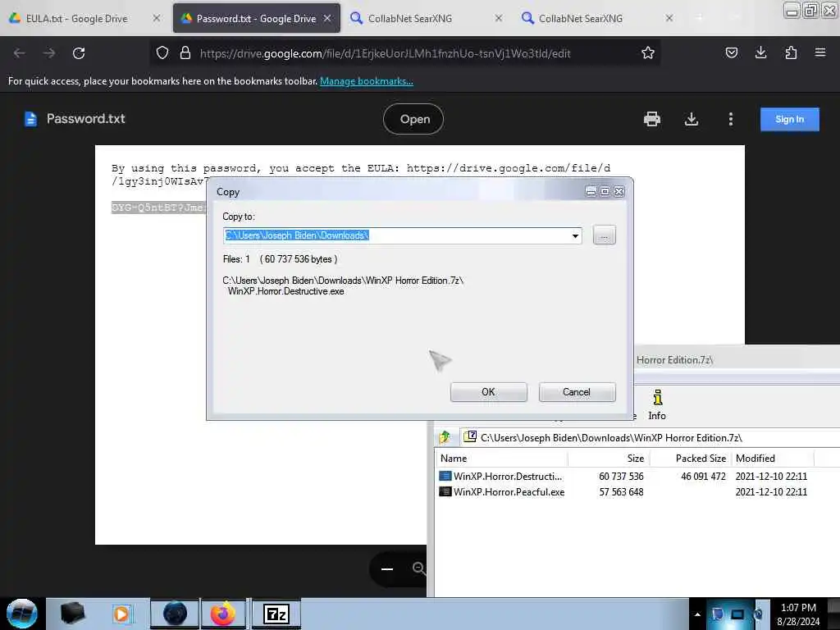Click the Password.txt file type icon

tap(30, 119)
